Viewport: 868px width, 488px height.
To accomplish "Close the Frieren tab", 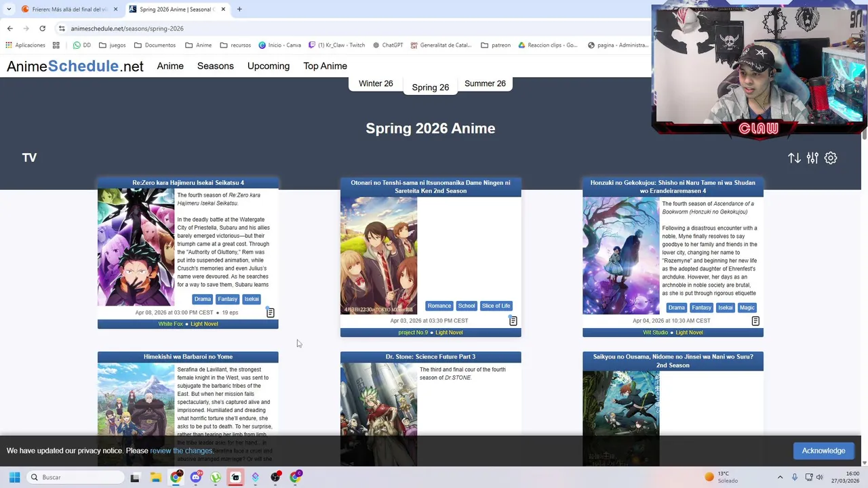I will coord(115,9).
